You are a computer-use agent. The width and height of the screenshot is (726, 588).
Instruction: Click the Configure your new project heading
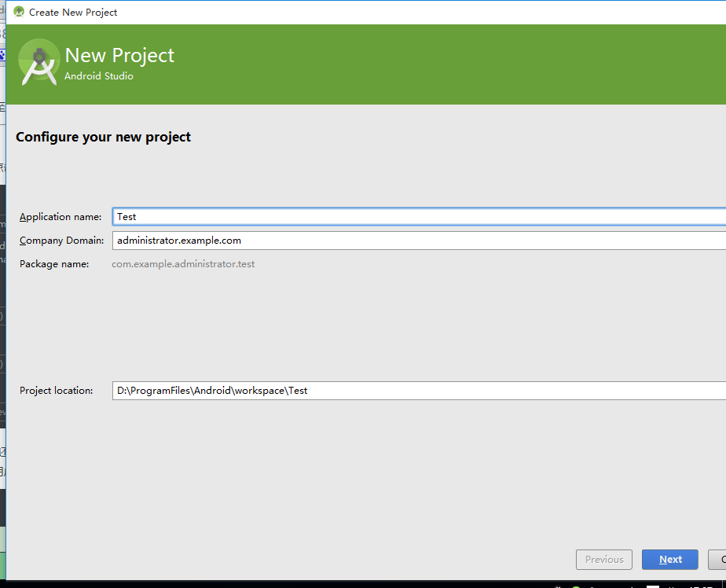coord(103,137)
